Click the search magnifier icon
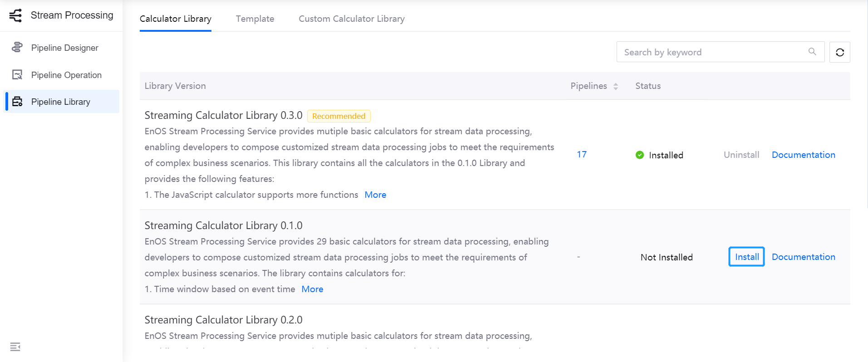 (812, 52)
